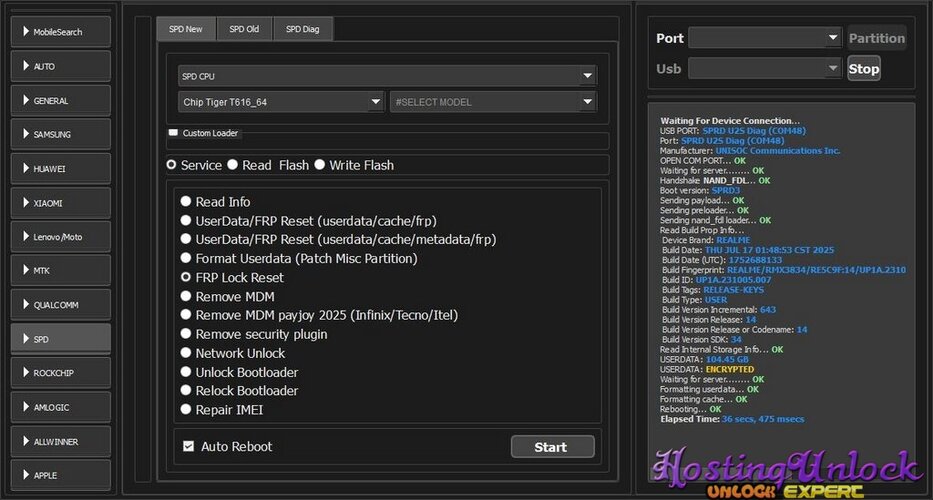This screenshot has width=933, height=500.
Task: Select the Unlock Bootloader radio option
Action: pos(185,372)
